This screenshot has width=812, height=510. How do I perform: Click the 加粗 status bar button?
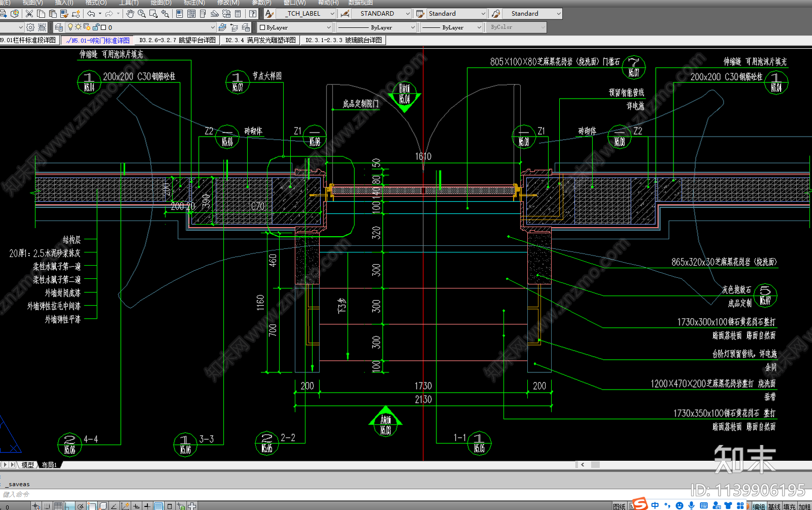coord(804,506)
